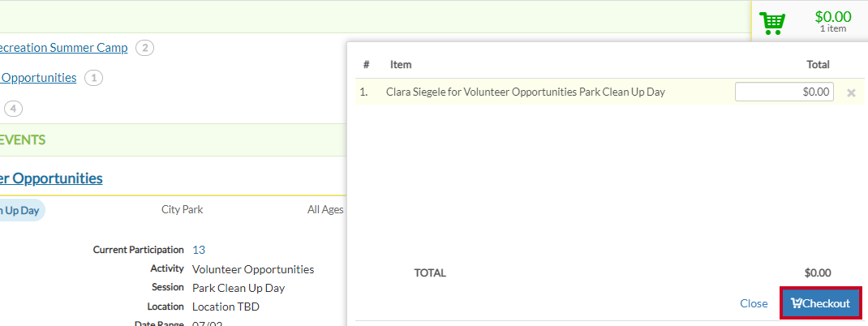Open the Volunteer Opportunities heading link

[51, 178]
